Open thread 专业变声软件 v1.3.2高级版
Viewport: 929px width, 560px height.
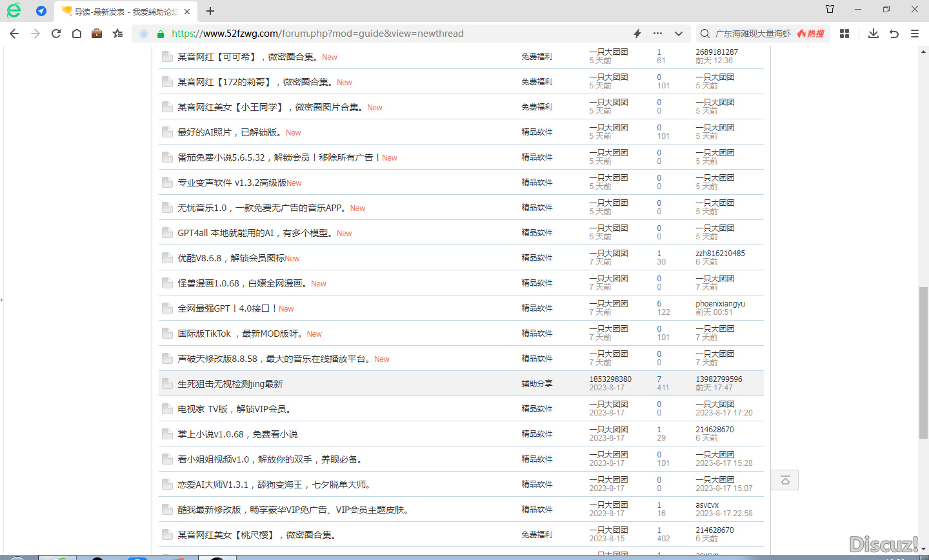(232, 183)
